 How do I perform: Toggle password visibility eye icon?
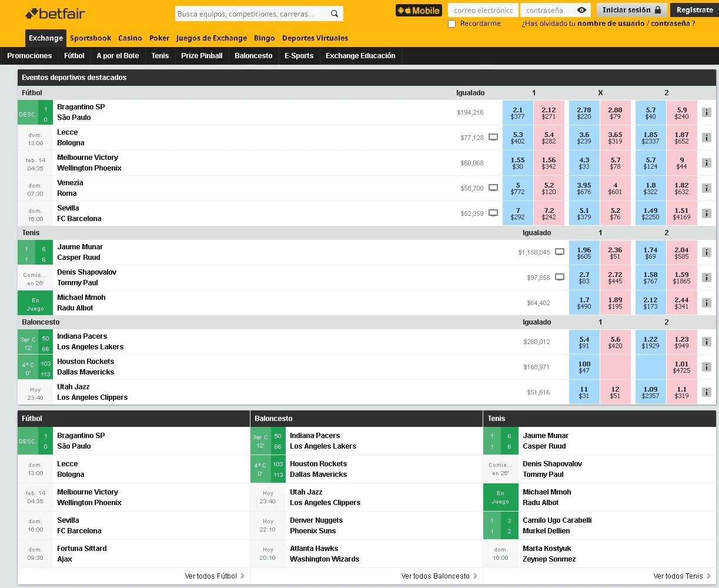point(581,10)
